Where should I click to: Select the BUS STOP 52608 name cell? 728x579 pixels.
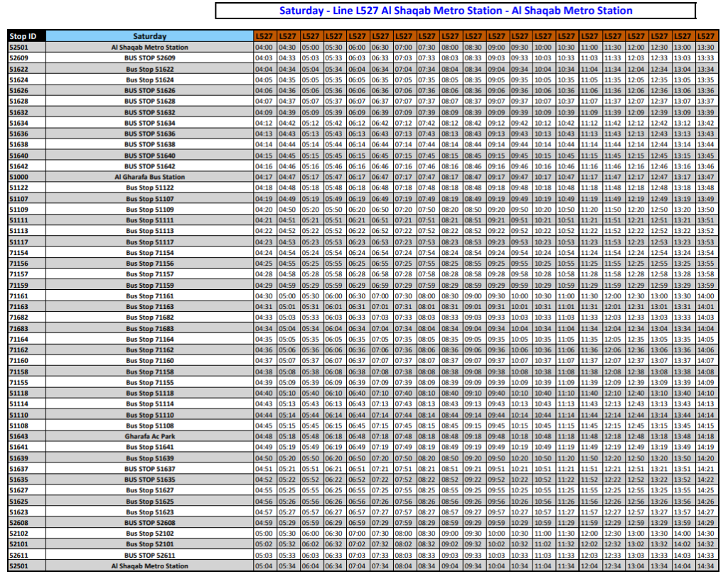tap(149, 523)
